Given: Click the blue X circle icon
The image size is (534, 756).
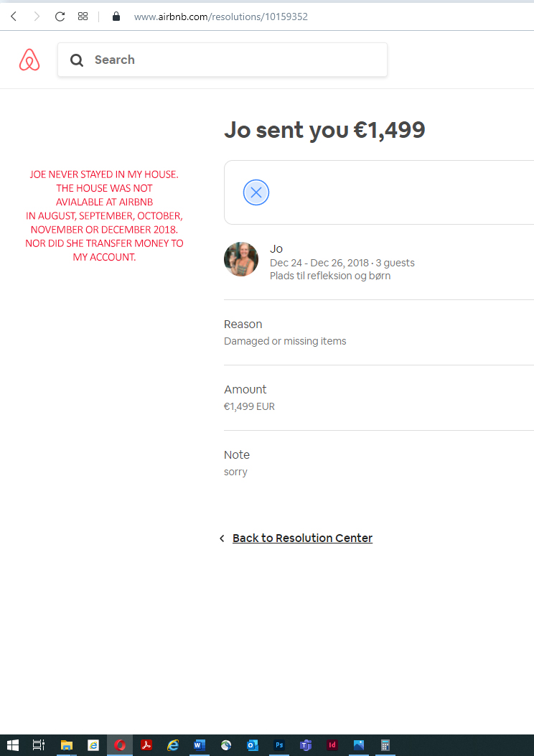Looking at the screenshot, I should click(x=256, y=192).
